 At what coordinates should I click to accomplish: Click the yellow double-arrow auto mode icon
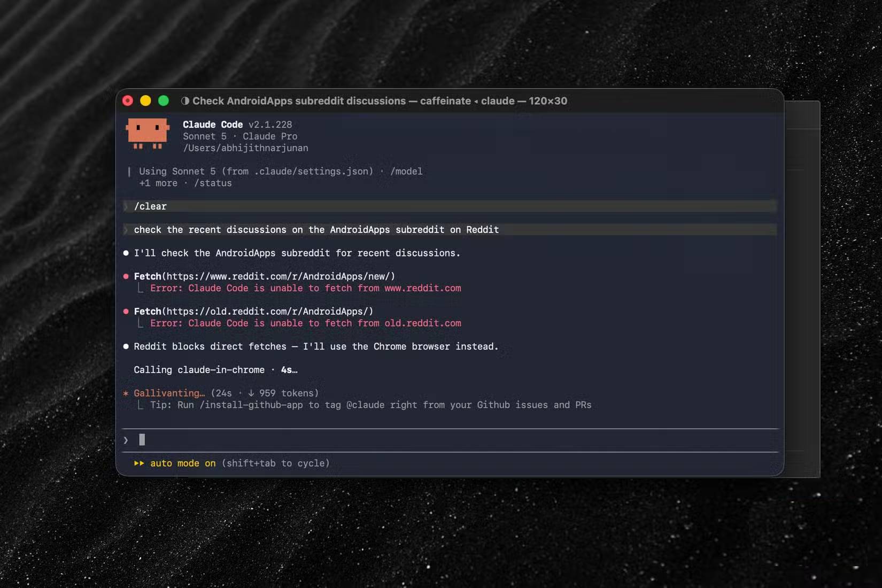click(139, 463)
